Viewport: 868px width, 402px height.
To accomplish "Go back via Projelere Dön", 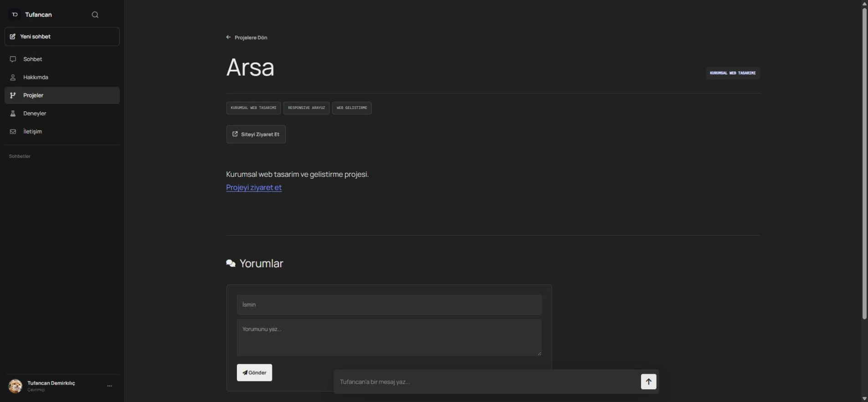I will click(247, 37).
